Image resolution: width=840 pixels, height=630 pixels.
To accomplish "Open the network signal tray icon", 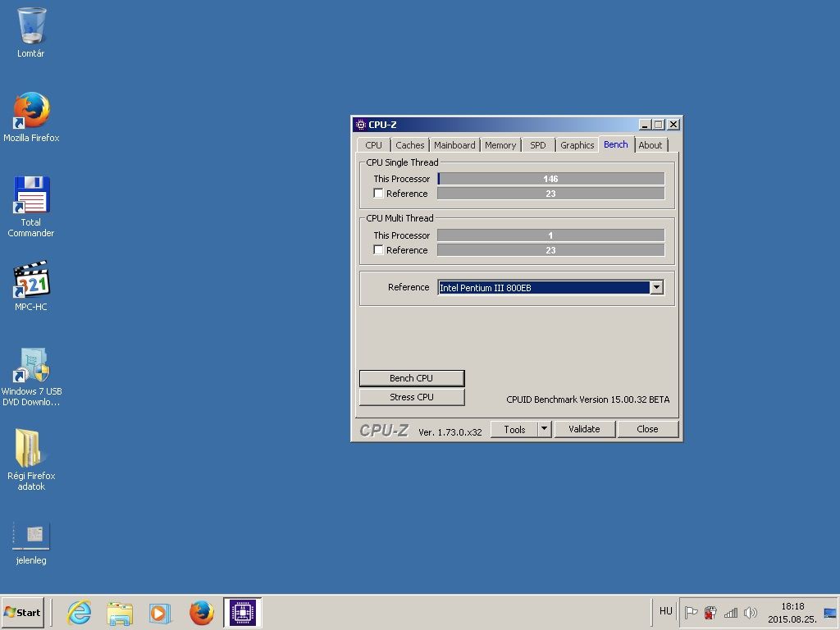I will 731,612.
